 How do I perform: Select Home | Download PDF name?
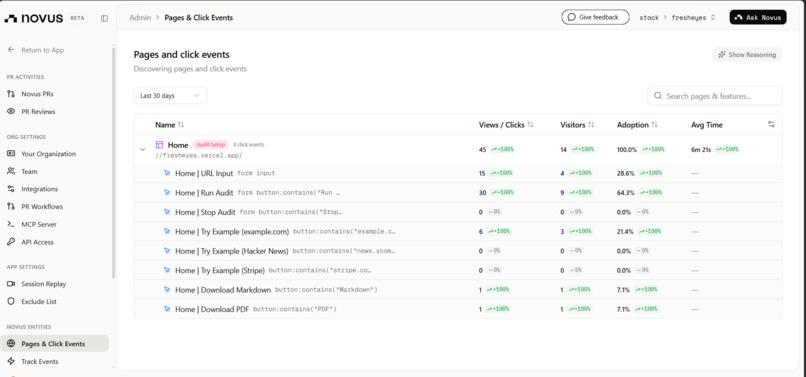212,309
